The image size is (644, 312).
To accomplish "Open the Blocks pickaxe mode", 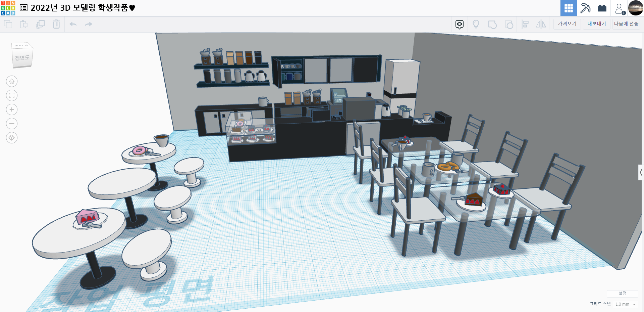I will point(585,8).
